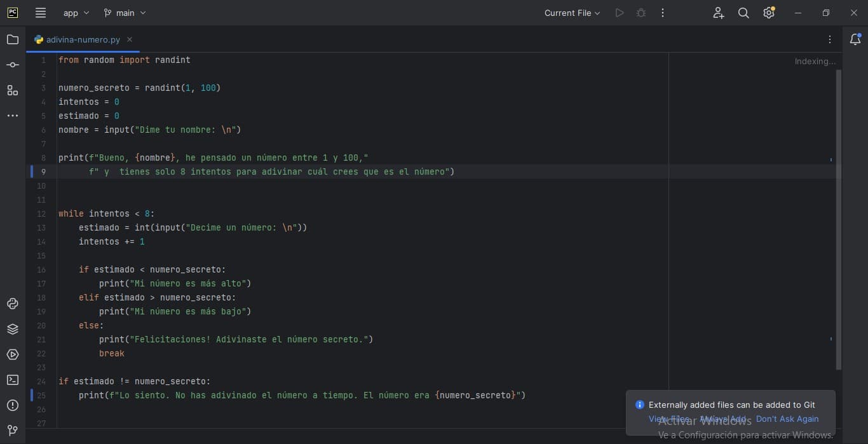Open the Problems tool window
This screenshot has height=444, width=868.
point(13,405)
